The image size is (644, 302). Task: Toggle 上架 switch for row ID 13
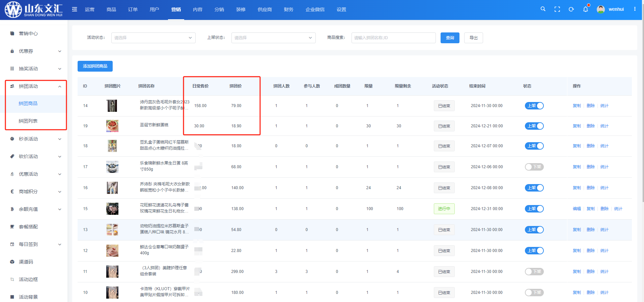pyautogui.click(x=534, y=230)
